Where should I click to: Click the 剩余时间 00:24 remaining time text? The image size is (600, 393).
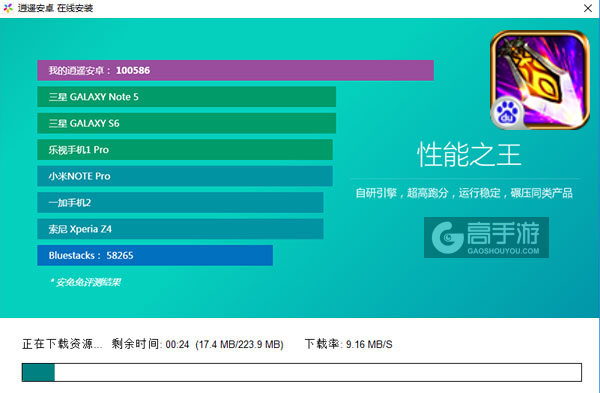150,344
